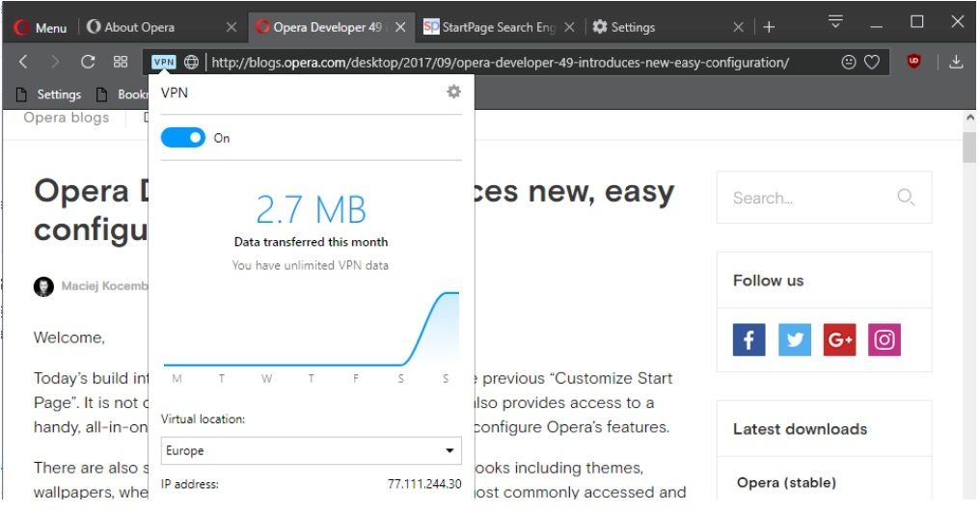
Task: Turn off the VPN toggle switch
Action: 183,138
